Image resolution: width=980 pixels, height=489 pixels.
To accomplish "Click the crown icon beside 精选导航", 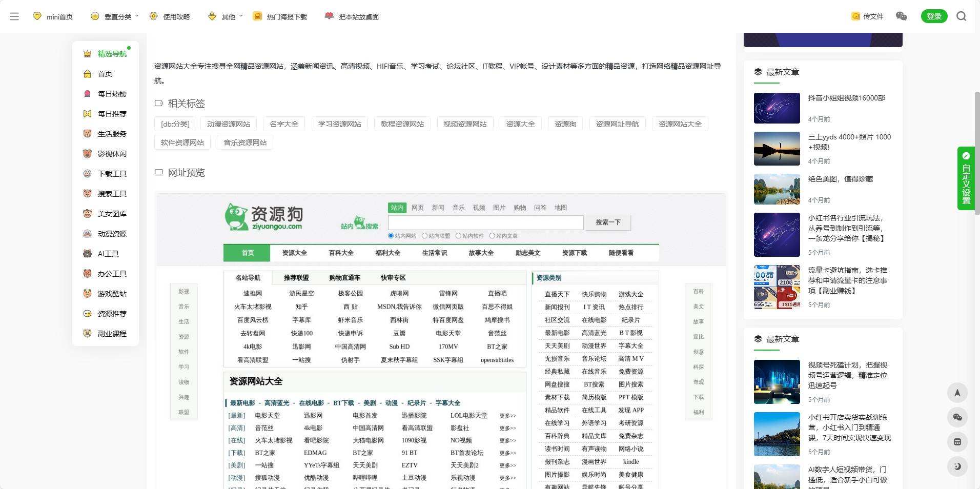I will pos(87,54).
